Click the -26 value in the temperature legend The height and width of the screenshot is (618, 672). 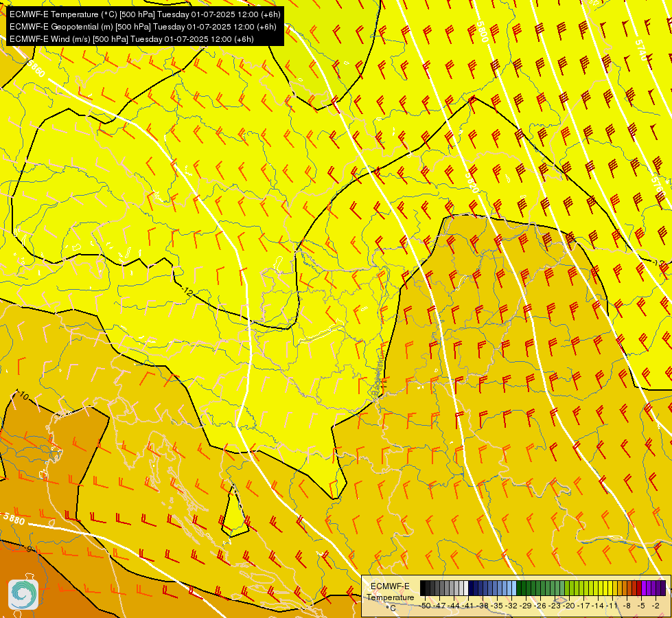point(540,606)
